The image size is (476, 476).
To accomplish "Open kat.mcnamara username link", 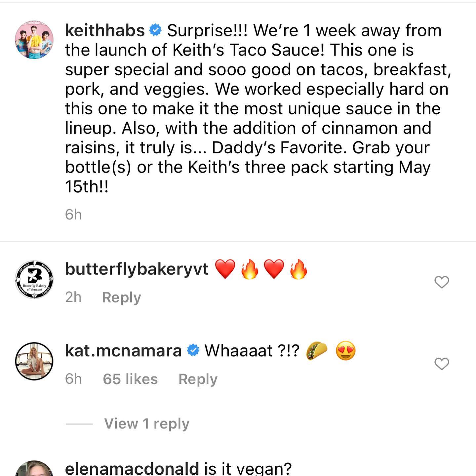I will (123, 350).
